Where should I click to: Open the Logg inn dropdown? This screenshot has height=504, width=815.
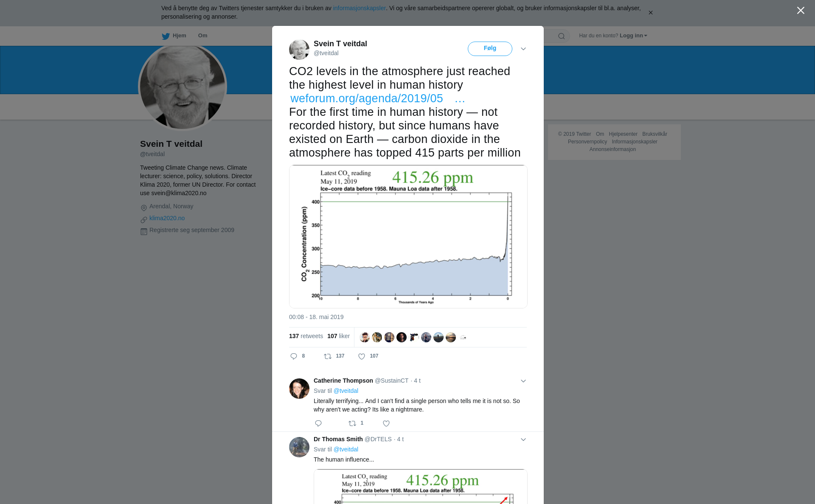point(633,36)
